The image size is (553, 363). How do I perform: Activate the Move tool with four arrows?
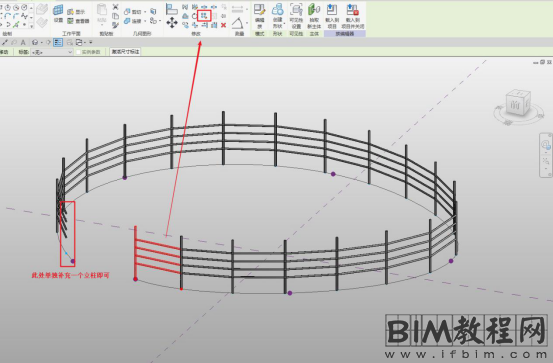(x=172, y=23)
